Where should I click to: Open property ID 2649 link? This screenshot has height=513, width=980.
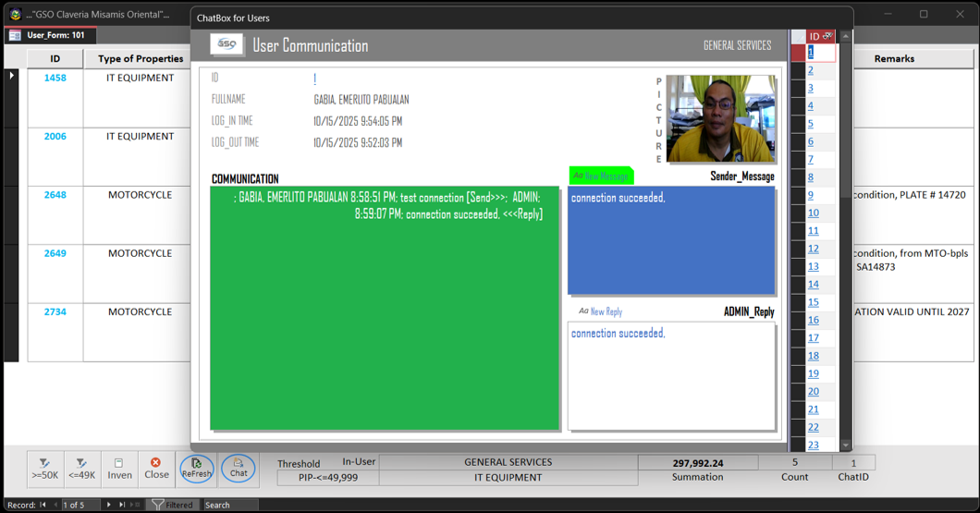coord(55,253)
